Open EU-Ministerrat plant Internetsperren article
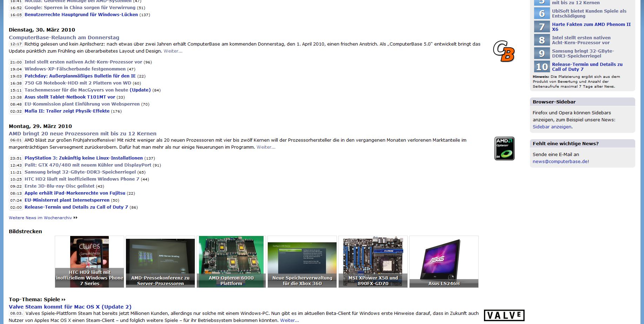Viewport: 644px width, 324px height. pyautogui.click(x=67, y=200)
